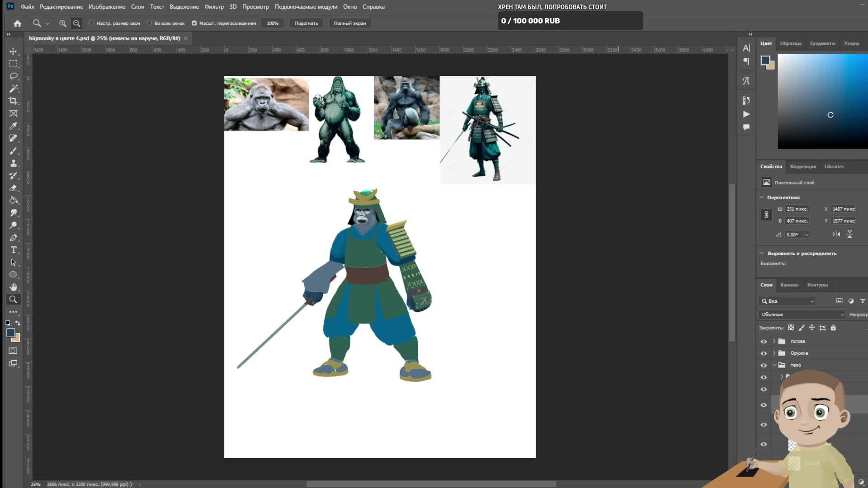Select the Lasso tool

point(14,76)
